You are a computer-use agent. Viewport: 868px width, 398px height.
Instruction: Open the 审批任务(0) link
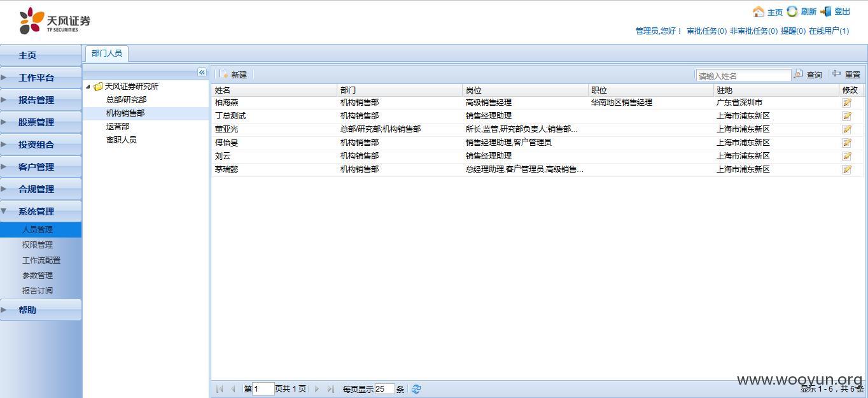706,31
